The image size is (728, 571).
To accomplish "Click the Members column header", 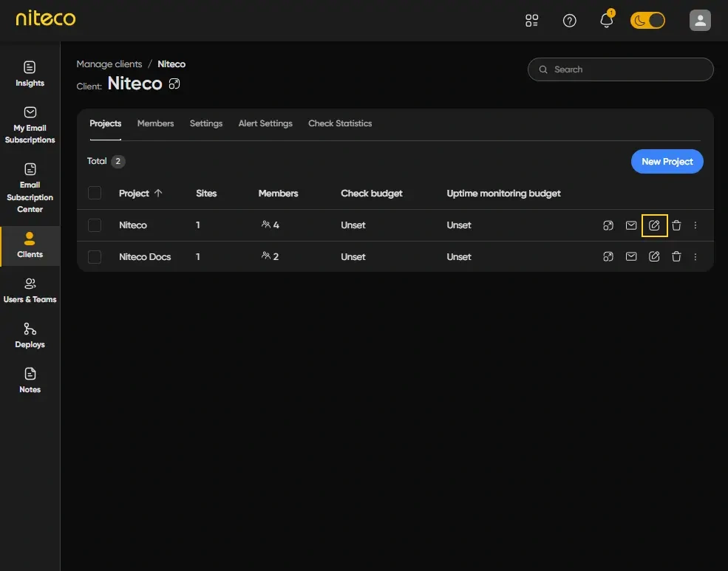I will (x=278, y=194).
